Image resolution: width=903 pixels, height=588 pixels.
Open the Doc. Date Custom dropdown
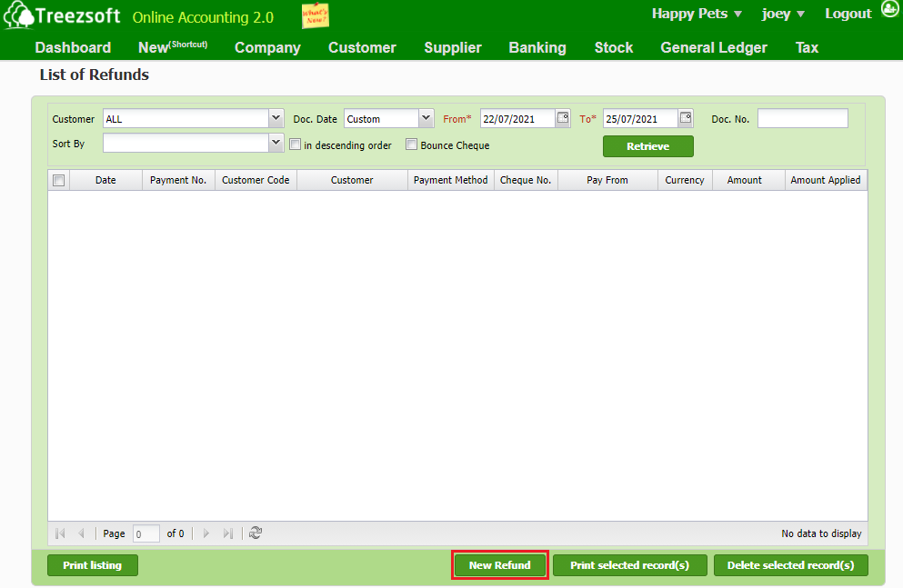point(426,118)
